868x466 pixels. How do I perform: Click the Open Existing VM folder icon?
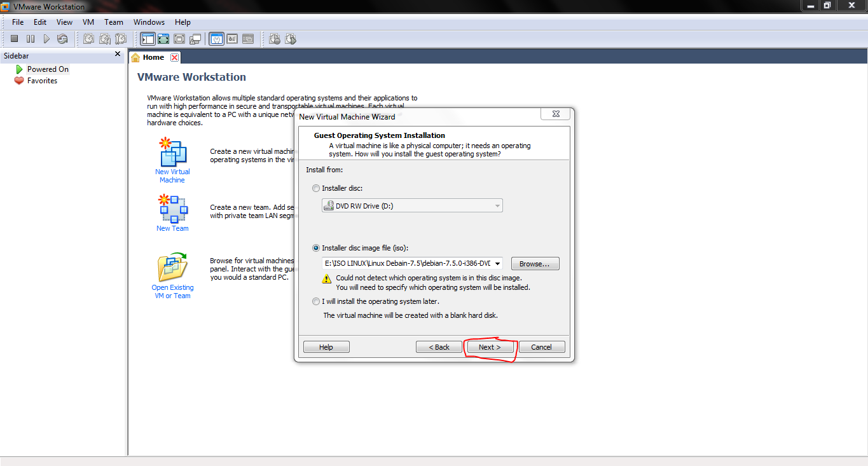[x=172, y=267]
